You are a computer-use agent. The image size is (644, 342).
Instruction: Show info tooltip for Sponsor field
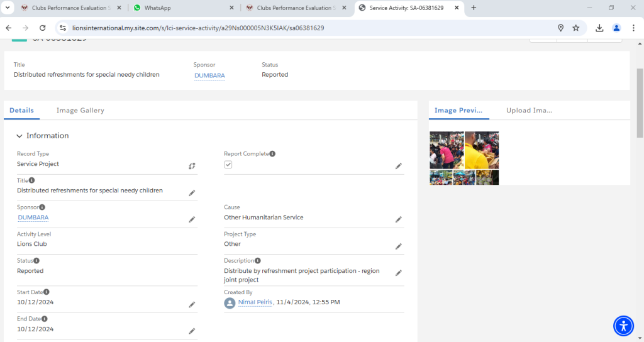[x=42, y=207]
